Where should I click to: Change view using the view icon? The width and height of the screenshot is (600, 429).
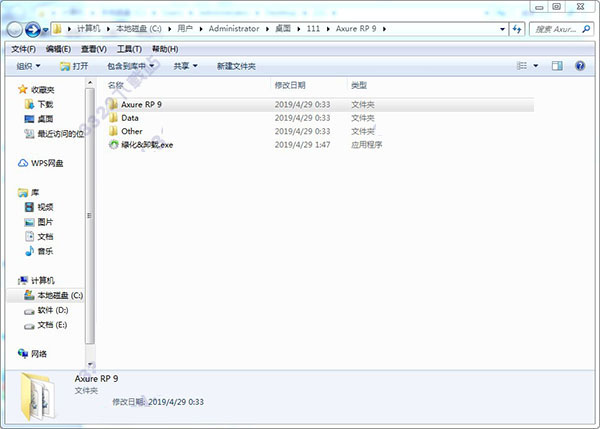pos(522,66)
